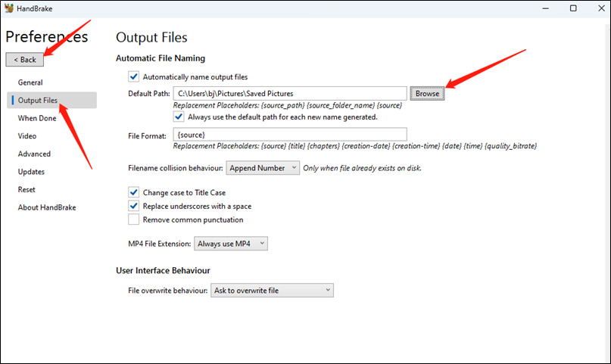This screenshot has width=611, height=364.
Task: Switch to Video preferences
Action: pyautogui.click(x=27, y=136)
